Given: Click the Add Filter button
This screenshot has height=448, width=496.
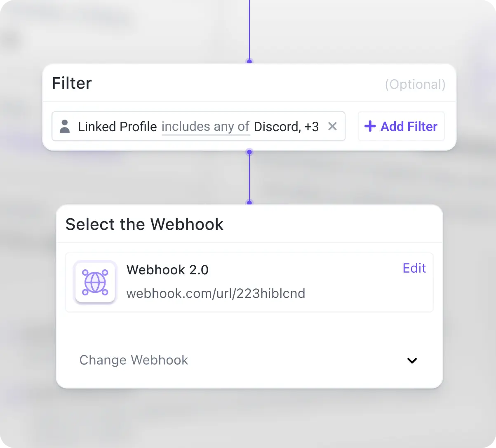Looking at the screenshot, I should point(401,126).
